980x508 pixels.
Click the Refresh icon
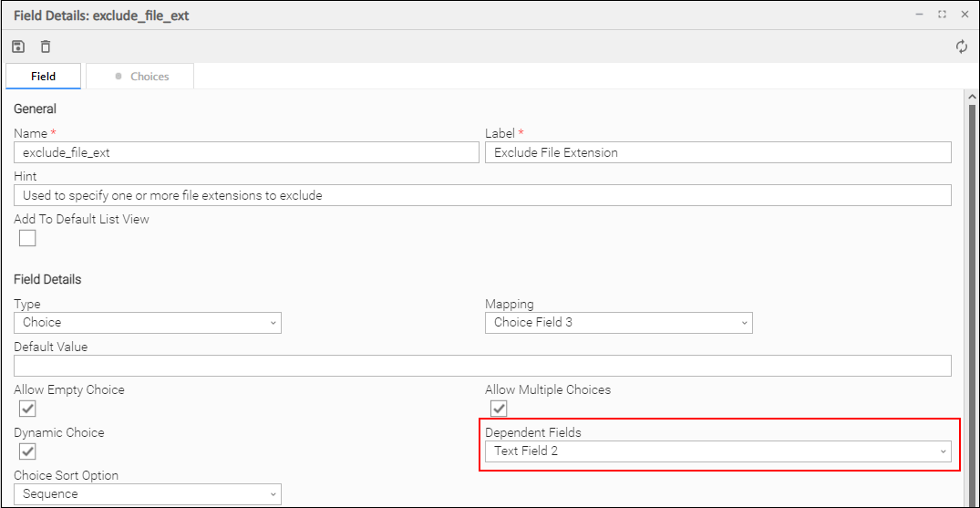(962, 47)
